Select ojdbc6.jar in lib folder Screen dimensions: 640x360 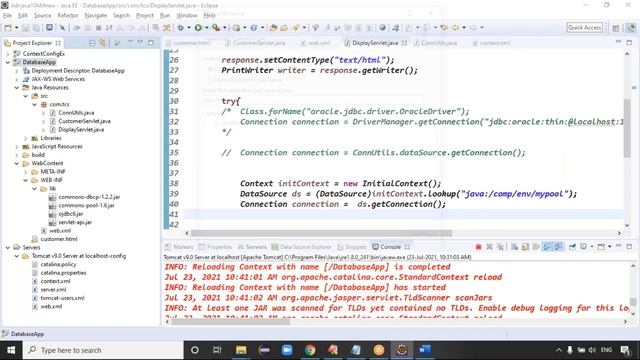point(71,213)
